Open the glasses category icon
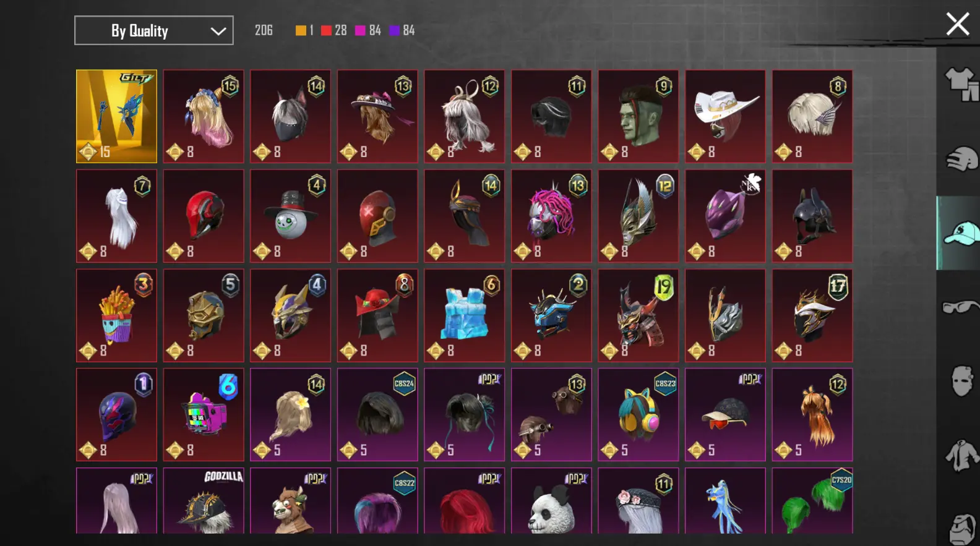 pyautogui.click(x=961, y=307)
